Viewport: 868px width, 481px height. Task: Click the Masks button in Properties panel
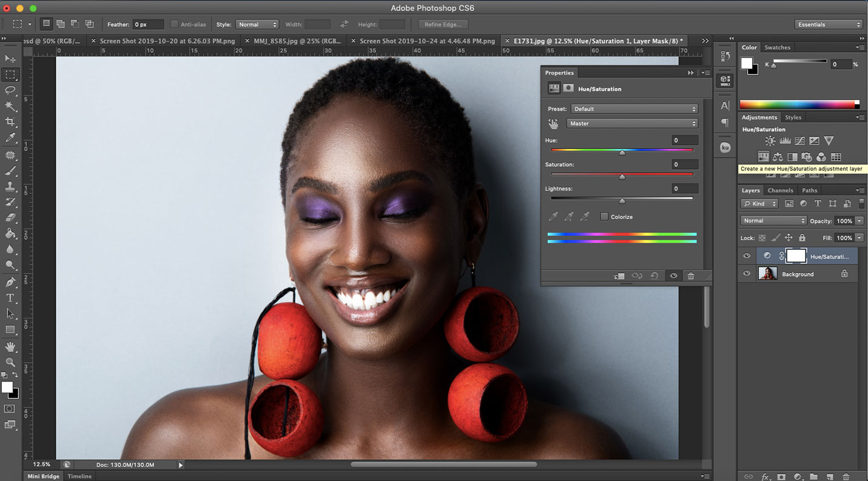point(568,89)
